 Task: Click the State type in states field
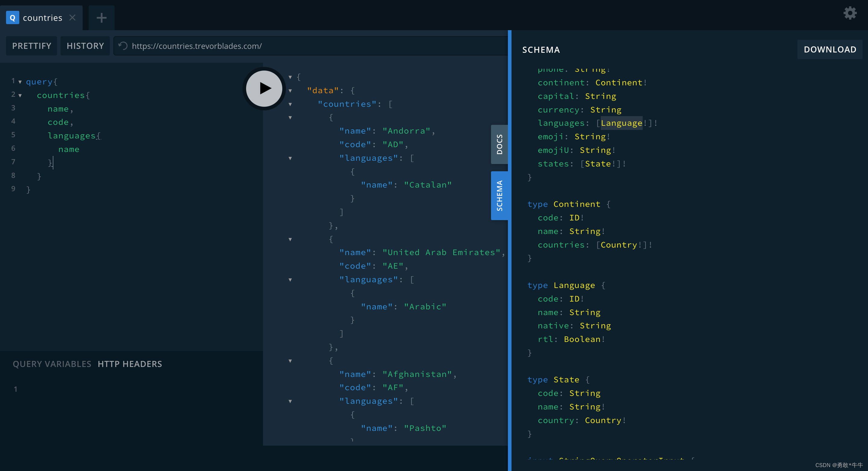point(598,164)
